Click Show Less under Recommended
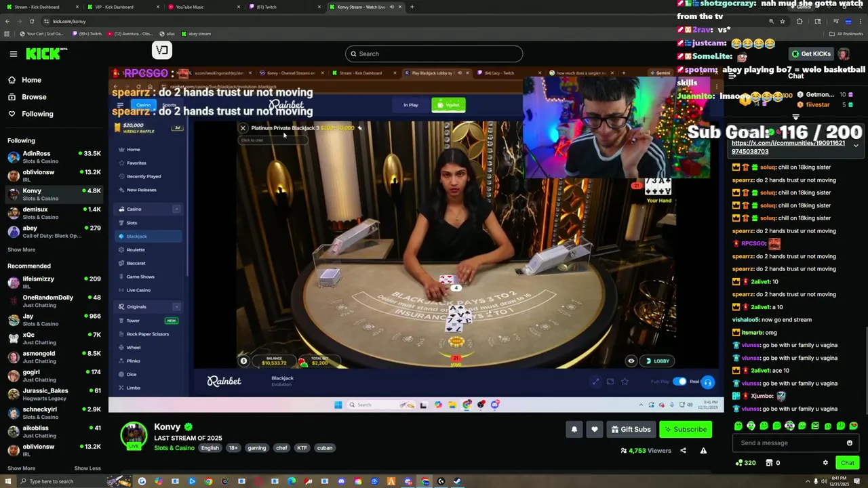This screenshot has height=488, width=868. [x=87, y=468]
